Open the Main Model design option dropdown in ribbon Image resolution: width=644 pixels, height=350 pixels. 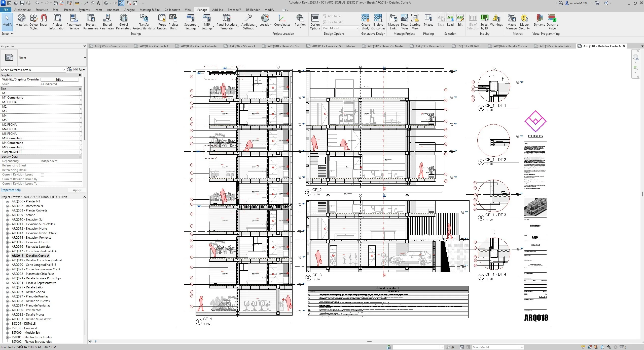[x=340, y=28]
